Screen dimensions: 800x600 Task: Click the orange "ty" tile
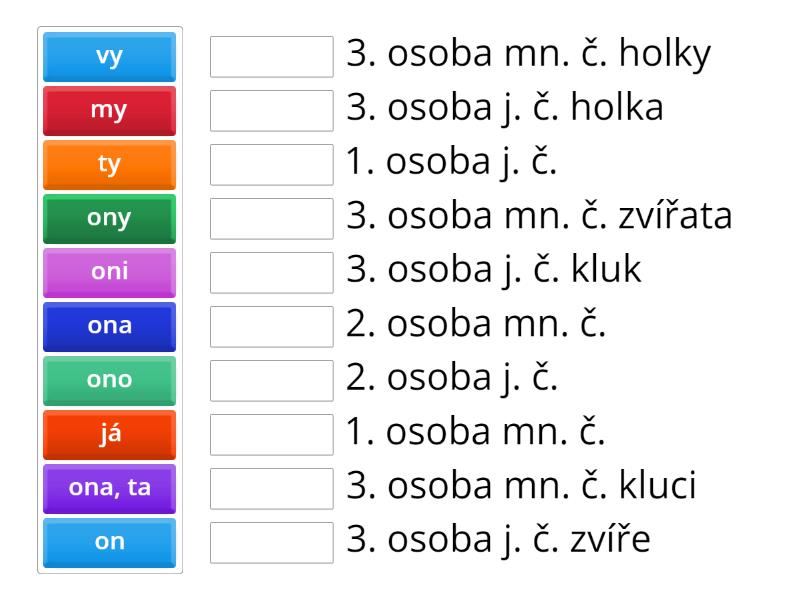(x=108, y=165)
